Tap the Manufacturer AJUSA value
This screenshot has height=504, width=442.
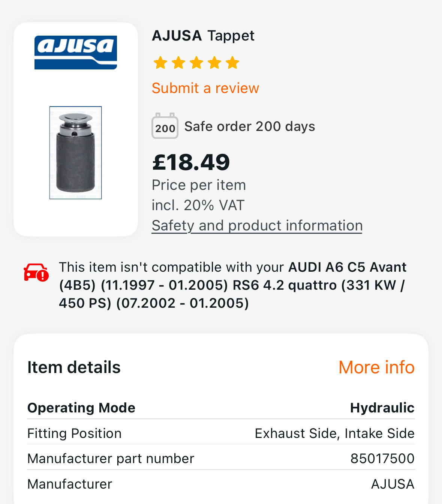[393, 484]
